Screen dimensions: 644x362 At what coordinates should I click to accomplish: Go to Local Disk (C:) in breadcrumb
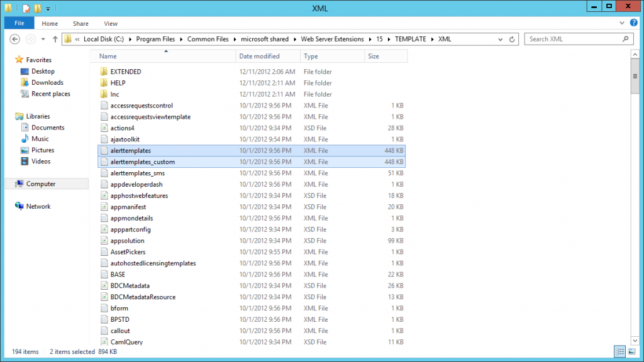[x=104, y=39]
